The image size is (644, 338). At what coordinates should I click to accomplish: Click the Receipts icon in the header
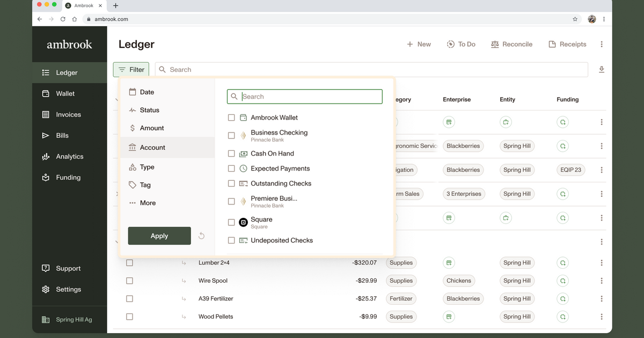tap(552, 44)
